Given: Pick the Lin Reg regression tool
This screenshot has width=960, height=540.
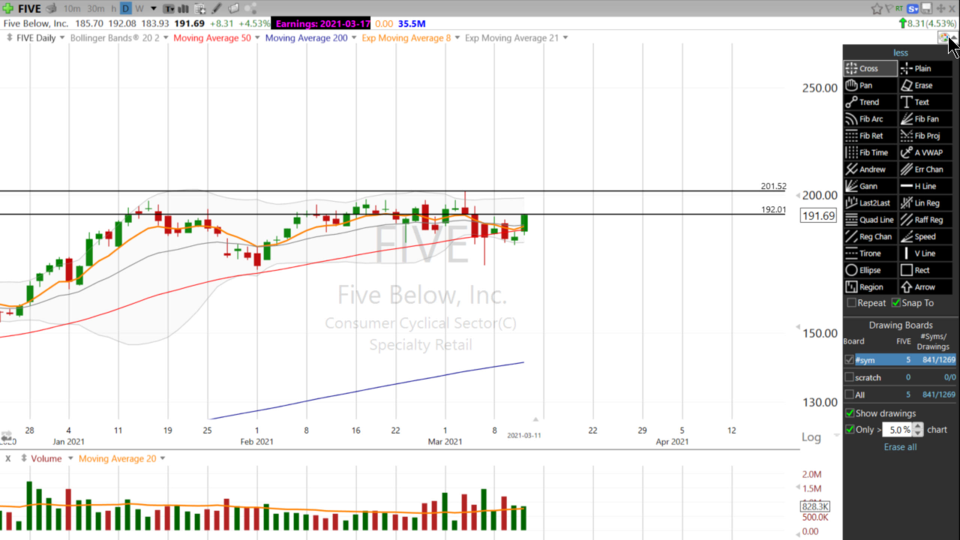Looking at the screenshot, I should [925, 203].
